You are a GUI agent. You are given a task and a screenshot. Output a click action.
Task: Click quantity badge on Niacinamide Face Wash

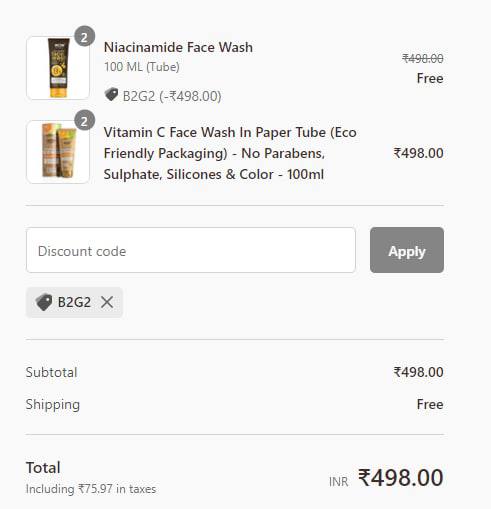pos(84,36)
